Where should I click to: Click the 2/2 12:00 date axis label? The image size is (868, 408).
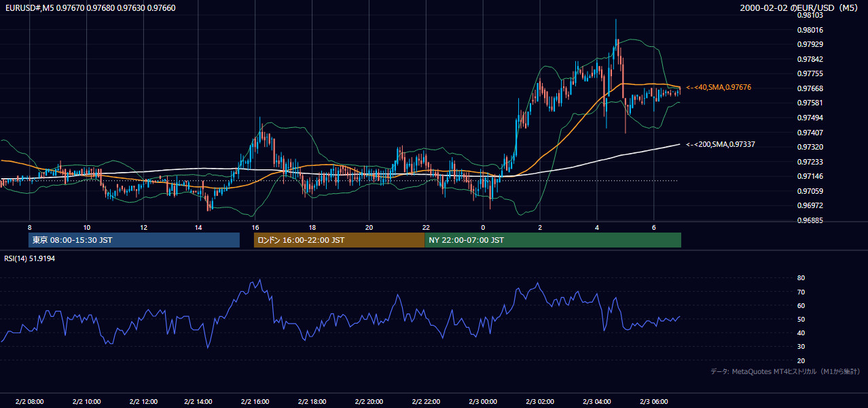click(143, 401)
